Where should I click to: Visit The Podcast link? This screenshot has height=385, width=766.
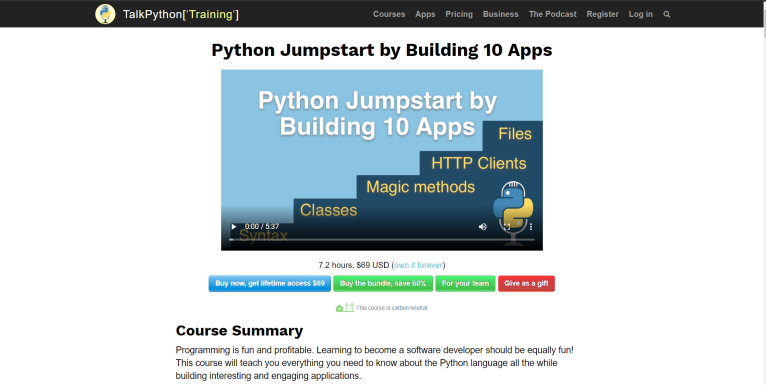pyautogui.click(x=553, y=14)
